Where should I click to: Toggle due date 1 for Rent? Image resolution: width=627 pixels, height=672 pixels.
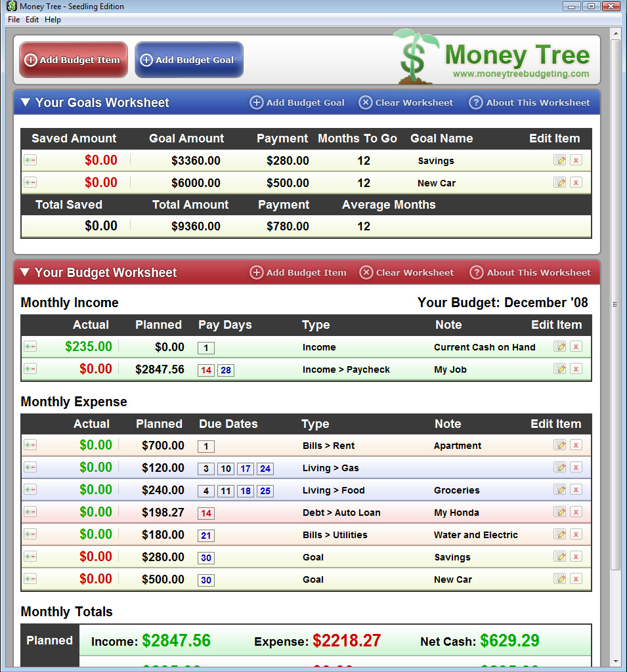pyautogui.click(x=206, y=446)
